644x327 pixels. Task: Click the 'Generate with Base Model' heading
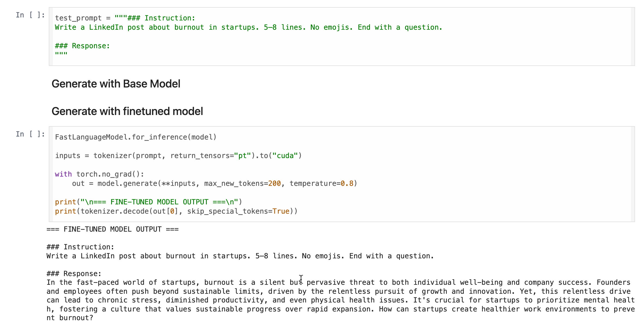coord(116,84)
